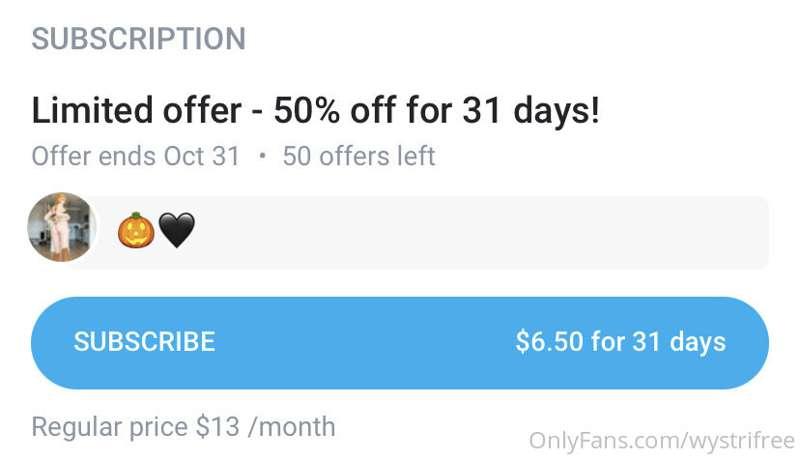Click the word SUBSCRIBE inside blue button

point(144,342)
